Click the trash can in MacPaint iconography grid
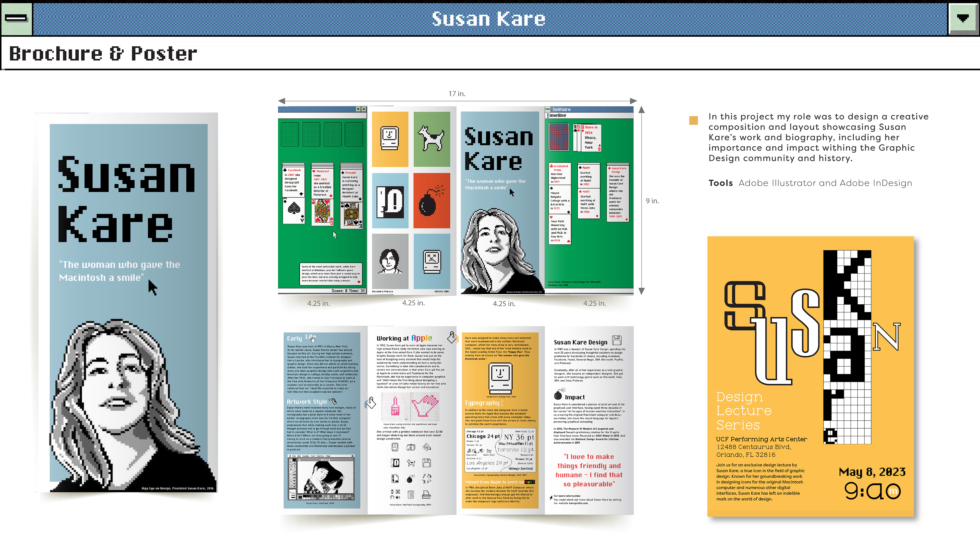Screen dimensions: 980x551 [410, 494]
